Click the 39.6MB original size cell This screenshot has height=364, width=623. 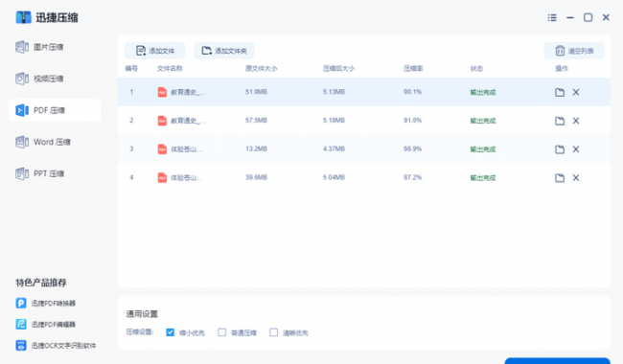(x=256, y=177)
